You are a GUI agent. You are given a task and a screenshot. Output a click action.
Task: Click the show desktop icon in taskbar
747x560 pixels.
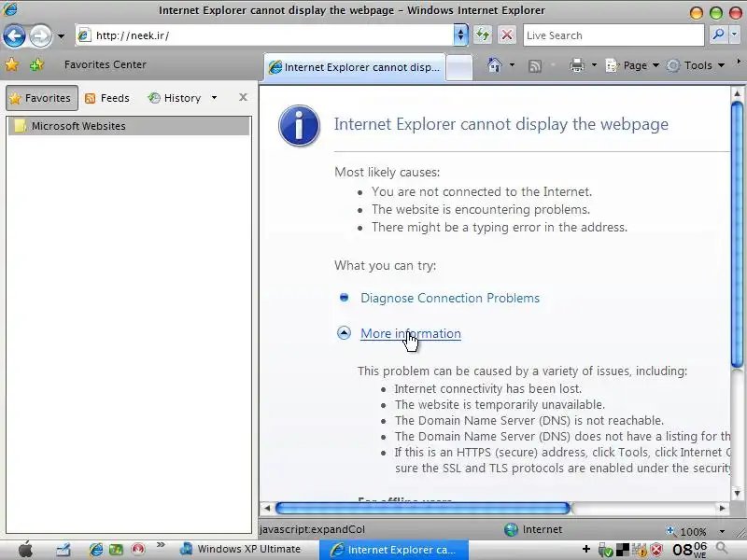pos(63,550)
